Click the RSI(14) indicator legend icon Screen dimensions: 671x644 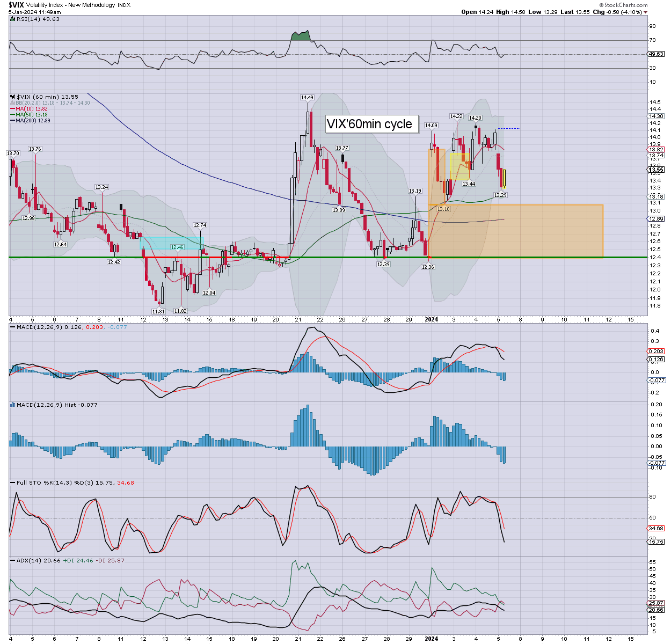click(13, 19)
